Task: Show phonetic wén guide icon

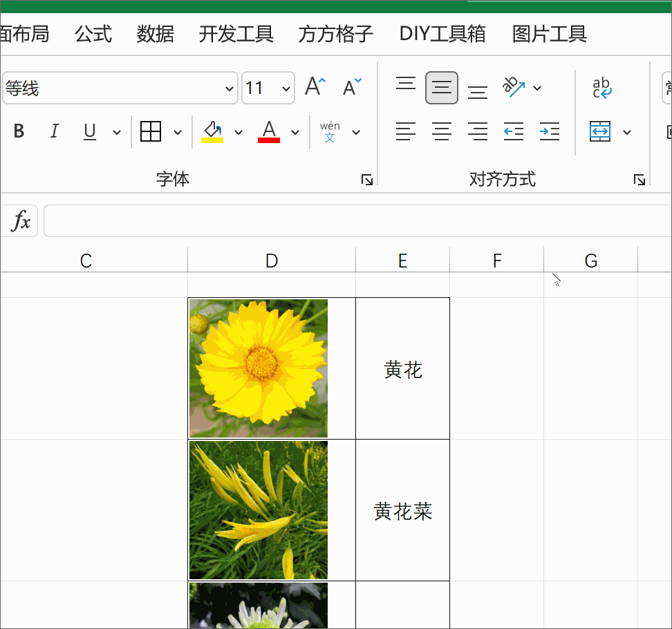Action: (330, 131)
